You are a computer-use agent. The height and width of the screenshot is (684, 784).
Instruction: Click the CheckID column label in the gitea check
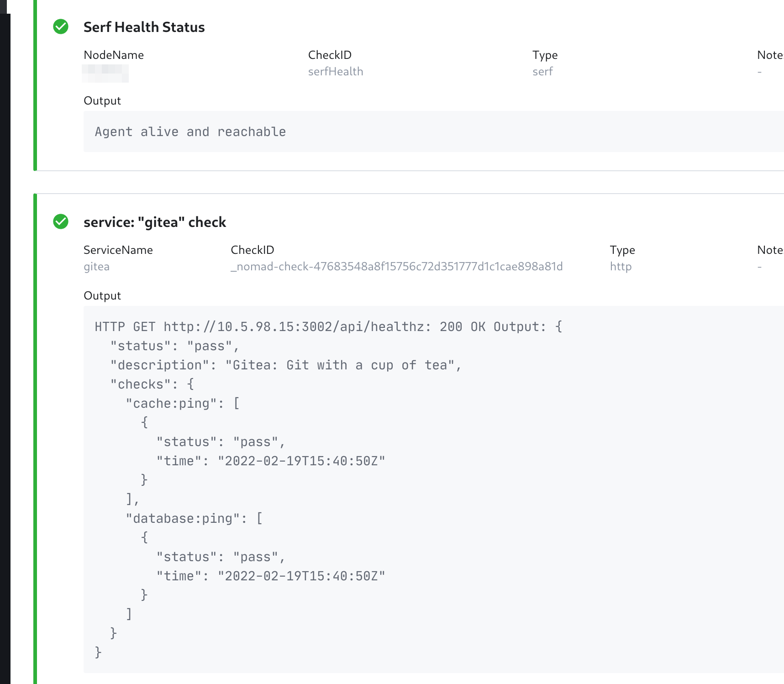[x=252, y=250]
